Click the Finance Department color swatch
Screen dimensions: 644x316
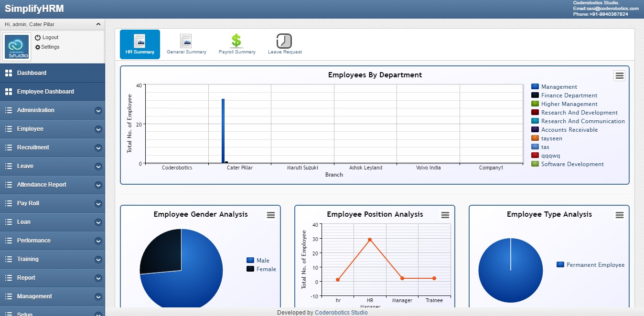click(535, 95)
